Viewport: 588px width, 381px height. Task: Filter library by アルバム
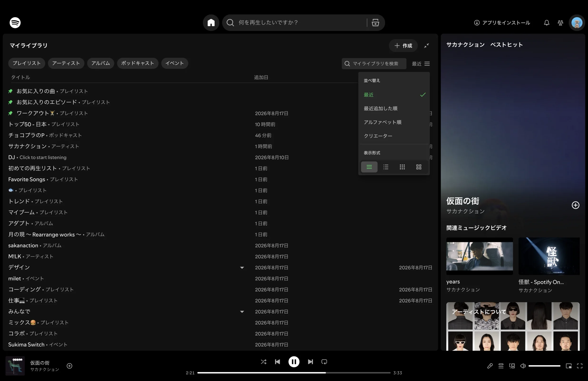tap(101, 63)
